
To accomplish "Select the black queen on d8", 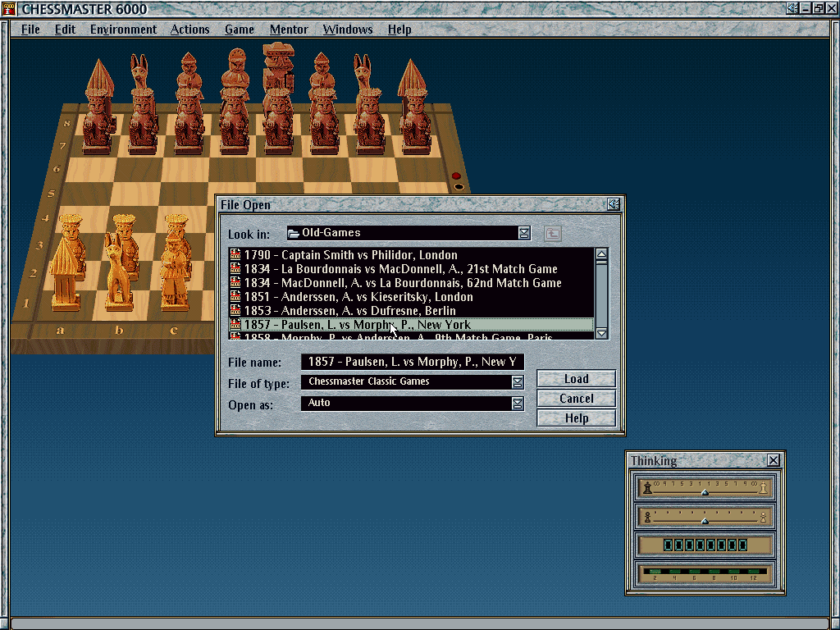I will pyautogui.click(x=236, y=71).
